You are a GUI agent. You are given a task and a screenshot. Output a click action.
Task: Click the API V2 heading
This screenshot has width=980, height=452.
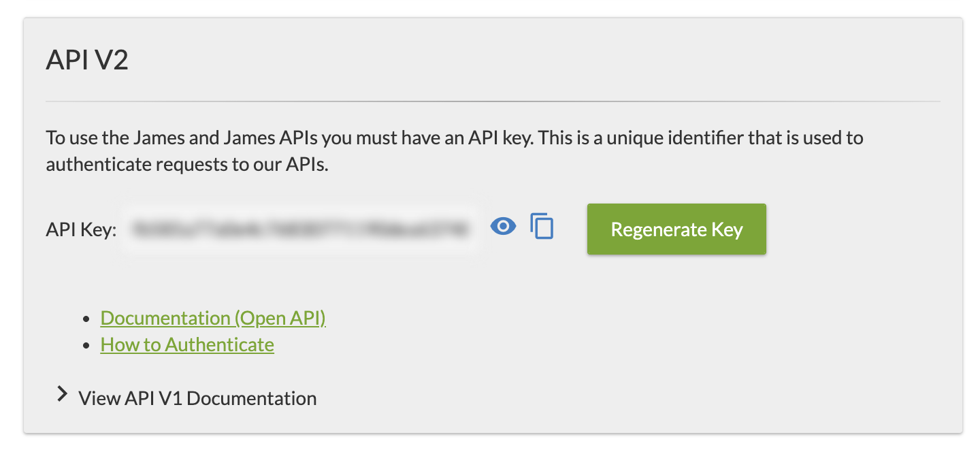[87, 61]
